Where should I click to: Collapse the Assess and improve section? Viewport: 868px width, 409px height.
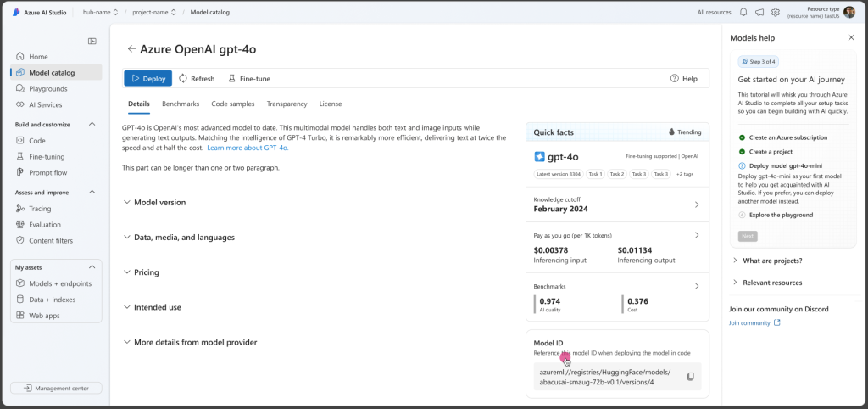[92, 193]
